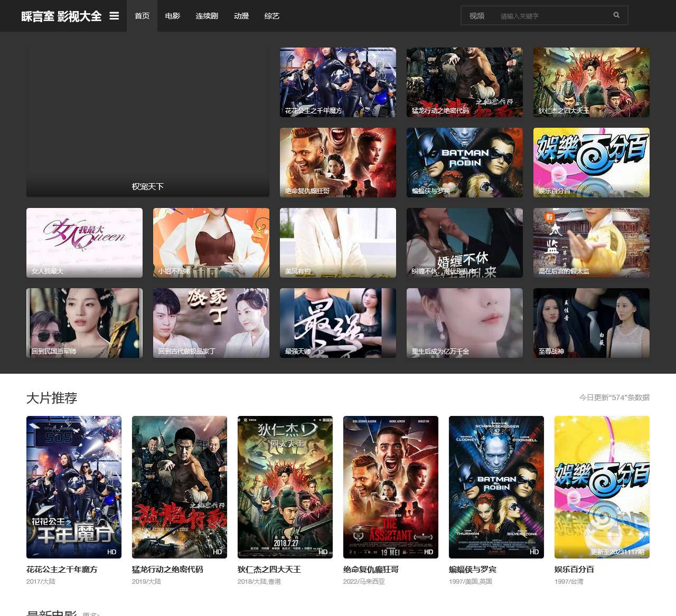Expand the 视频 search type selector
Screen dimensions: 676x616
coord(477,16)
